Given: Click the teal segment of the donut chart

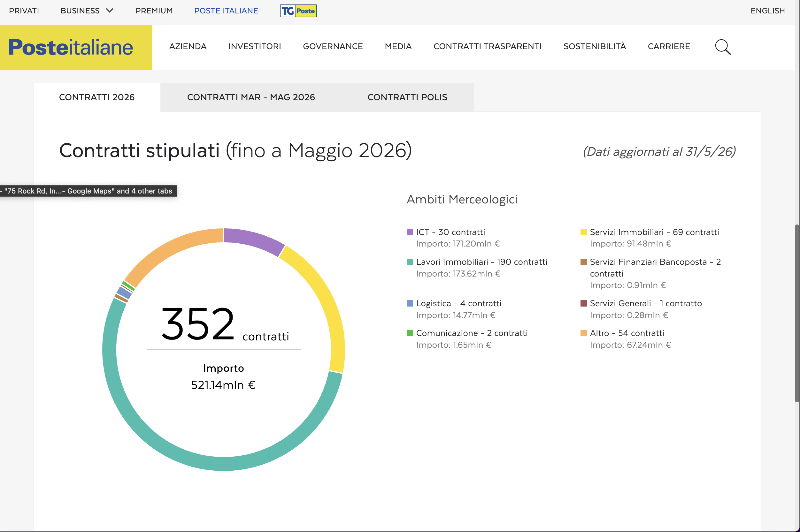Looking at the screenshot, I should tap(224, 464).
